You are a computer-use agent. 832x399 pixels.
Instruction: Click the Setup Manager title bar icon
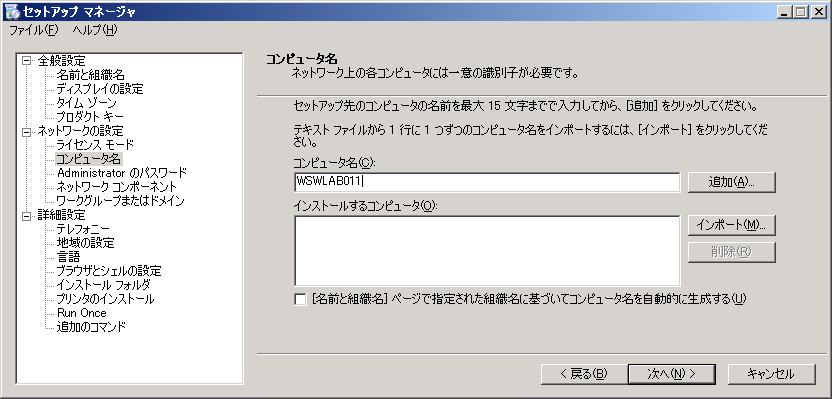click(12, 12)
